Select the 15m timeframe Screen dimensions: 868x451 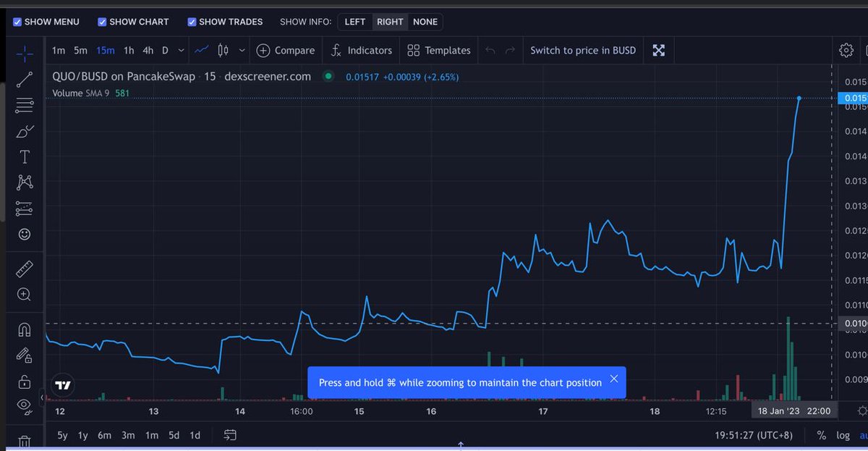tap(106, 50)
